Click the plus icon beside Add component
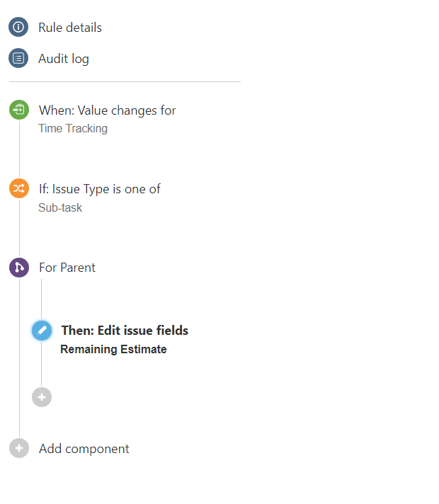The width and height of the screenshot is (439, 504). click(x=19, y=448)
